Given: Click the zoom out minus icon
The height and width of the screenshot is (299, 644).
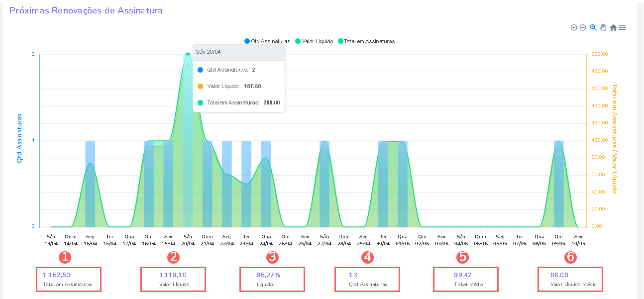Looking at the screenshot, I should pyautogui.click(x=583, y=28).
